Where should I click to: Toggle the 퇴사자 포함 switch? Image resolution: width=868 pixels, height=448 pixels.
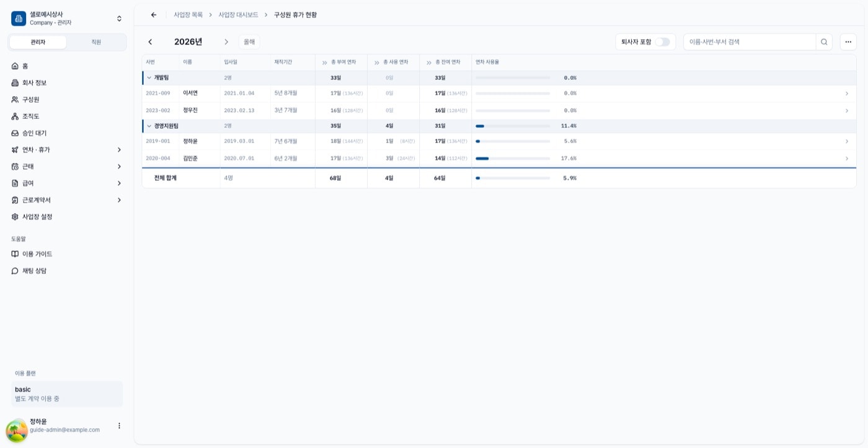(663, 42)
